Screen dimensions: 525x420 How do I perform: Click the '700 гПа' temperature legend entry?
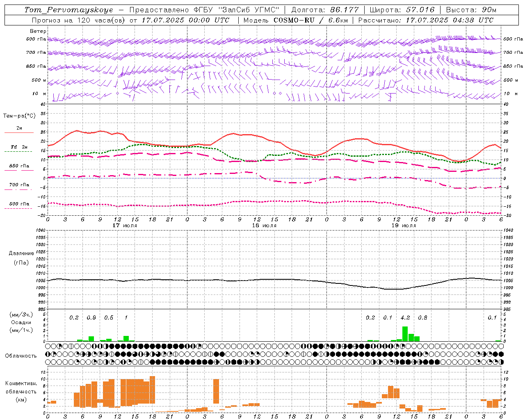19,185
